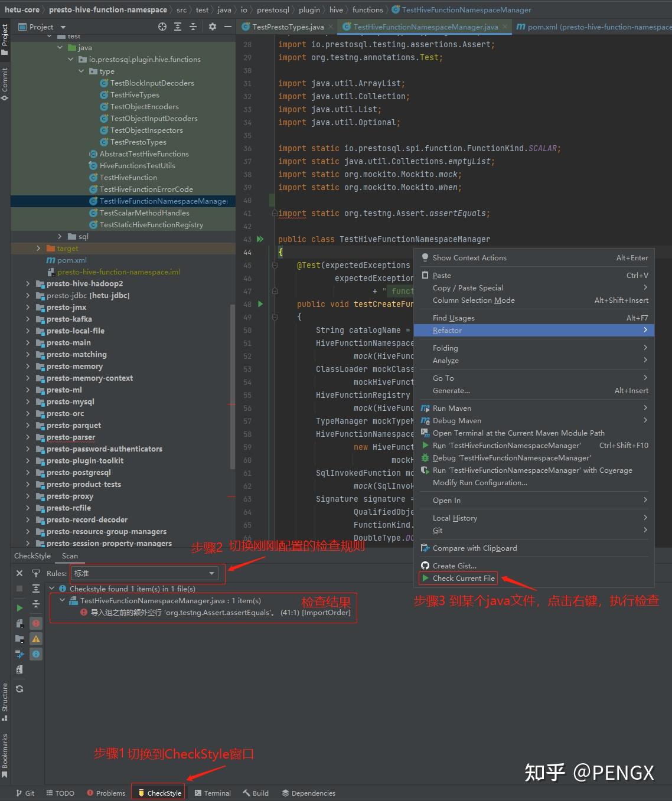Expand the sql folder
Image resolution: width=672 pixels, height=801 pixels.
60,236
